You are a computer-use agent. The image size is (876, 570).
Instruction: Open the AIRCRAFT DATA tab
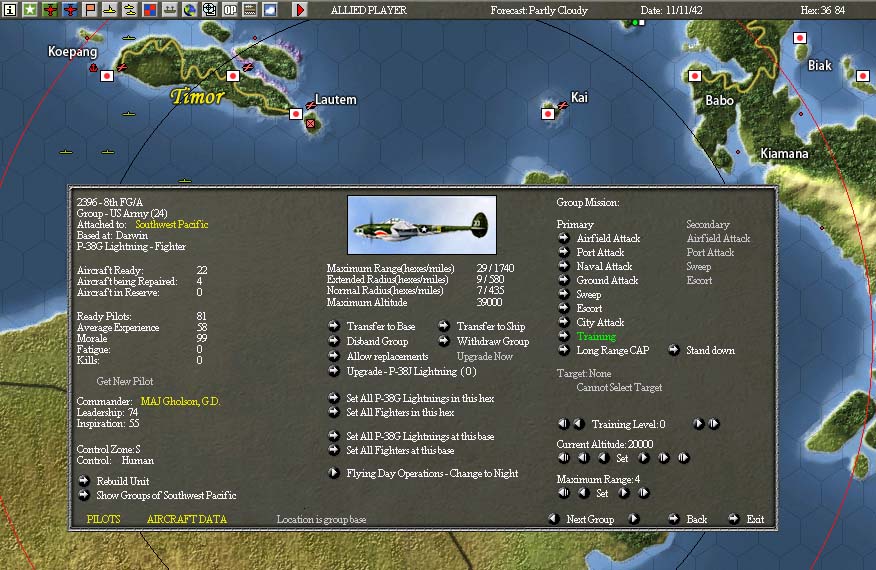(187, 519)
